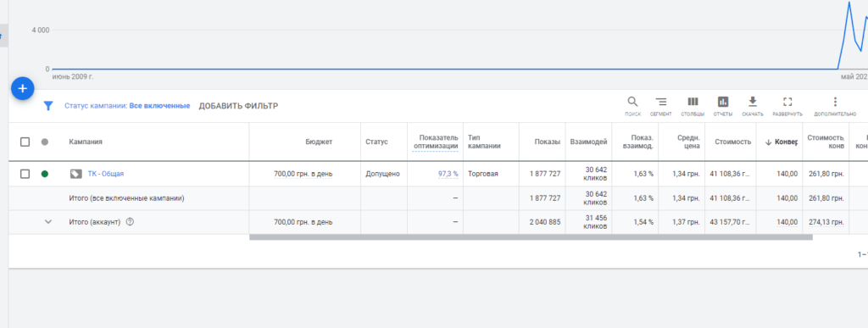
Task: Open the Столбцы columns tool
Action: (693, 106)
